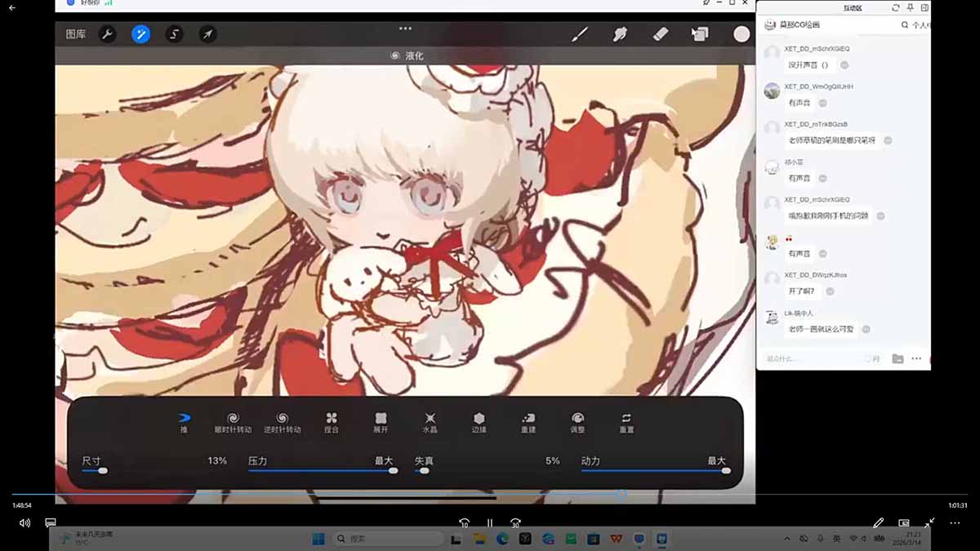The width and height of the screenshot is (980, 551).
Task: Open the canvas options via the ellipsis
Action: tap(403, 28)
